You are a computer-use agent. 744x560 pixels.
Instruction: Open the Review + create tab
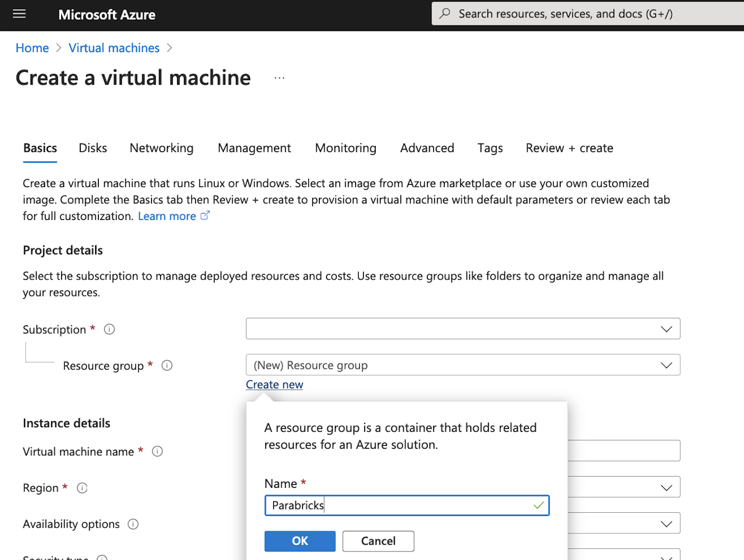(569, 148)
